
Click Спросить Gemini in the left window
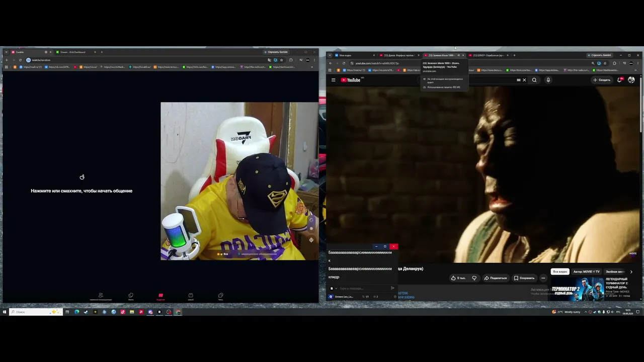[276, 52]
